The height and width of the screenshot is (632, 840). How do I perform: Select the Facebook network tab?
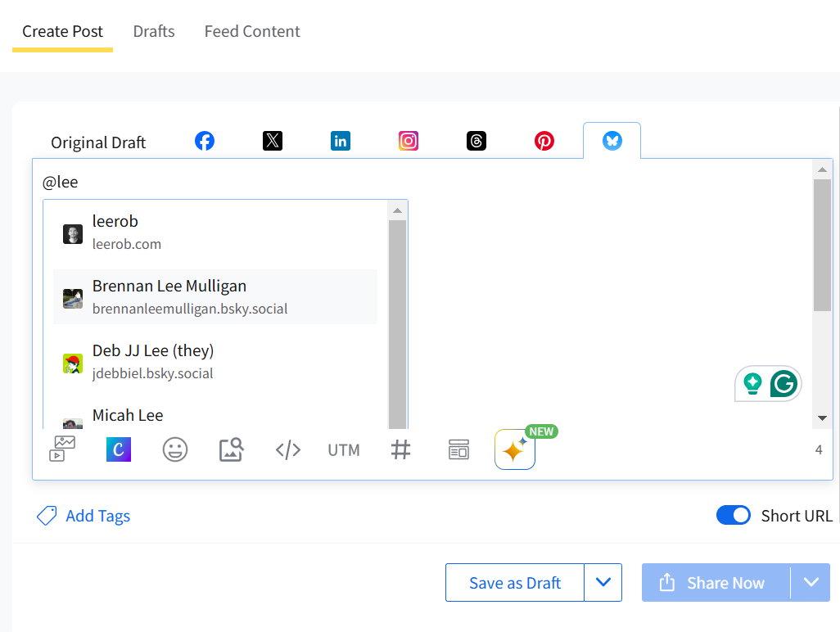(x=205, y=141)
